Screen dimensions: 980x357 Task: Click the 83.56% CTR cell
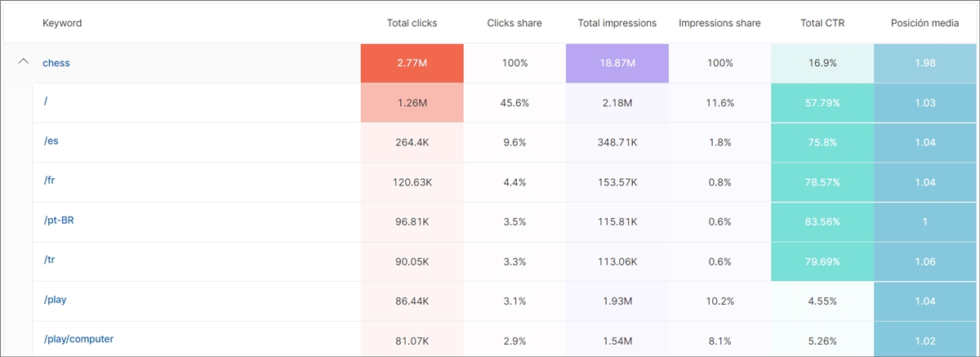point(822,221)
